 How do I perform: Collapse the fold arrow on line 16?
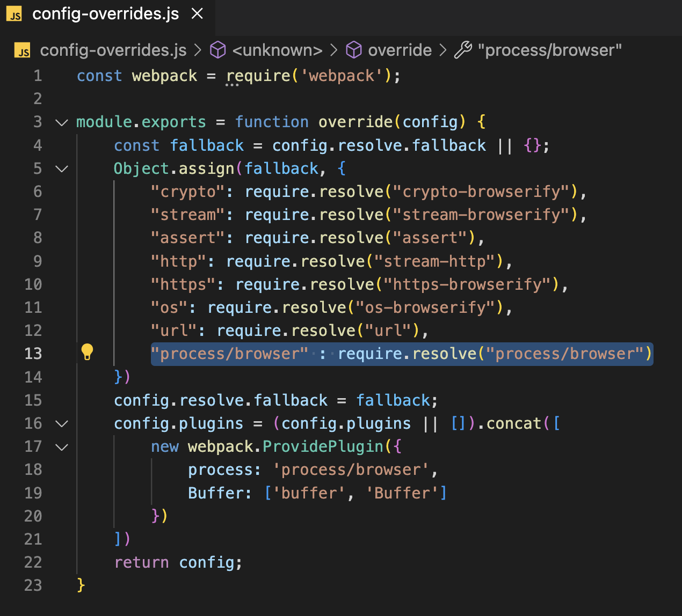tap(62, 423)
